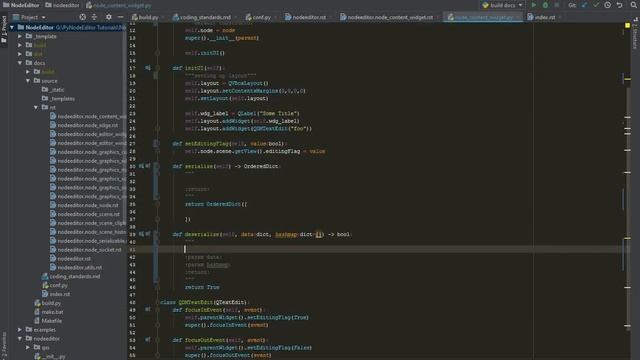Click the Git commit checkmark icon
Image resolution: width=640 pixels, height=360 pixels.
tap(596, 5)
